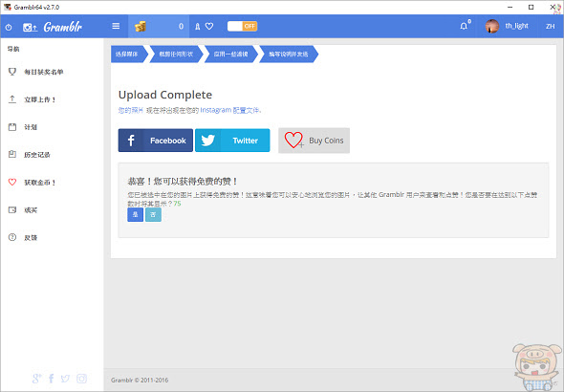Open the notifications bell

464,26
